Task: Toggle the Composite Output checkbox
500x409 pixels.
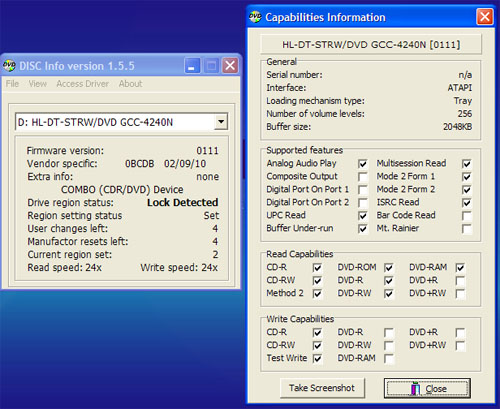Action: pos(363,177)
